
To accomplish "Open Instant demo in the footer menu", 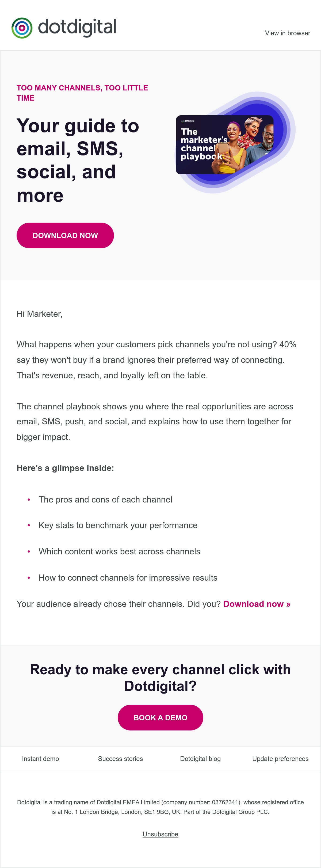I will 40,759.
